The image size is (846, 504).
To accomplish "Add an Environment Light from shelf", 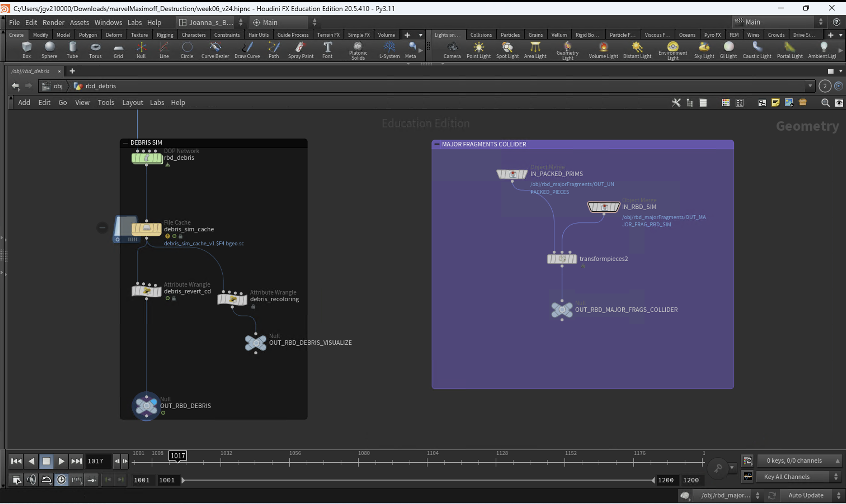I will pyautogui.click(x=672, y=50).
